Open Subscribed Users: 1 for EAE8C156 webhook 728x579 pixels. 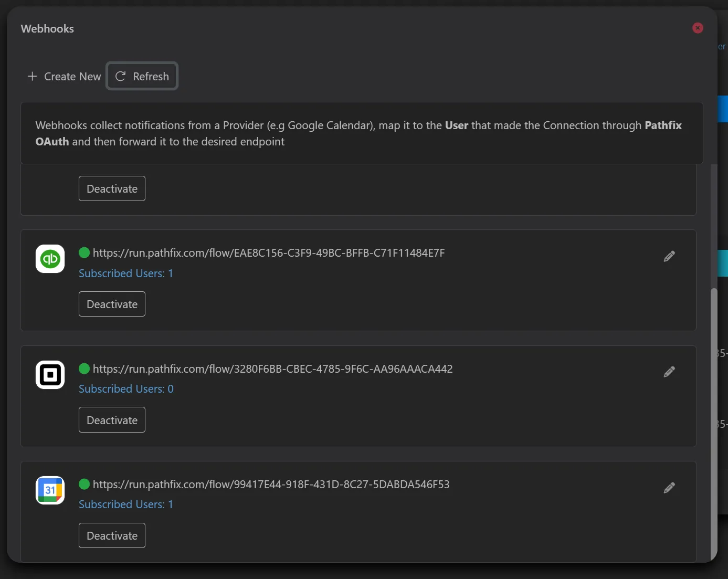[126, 273]
